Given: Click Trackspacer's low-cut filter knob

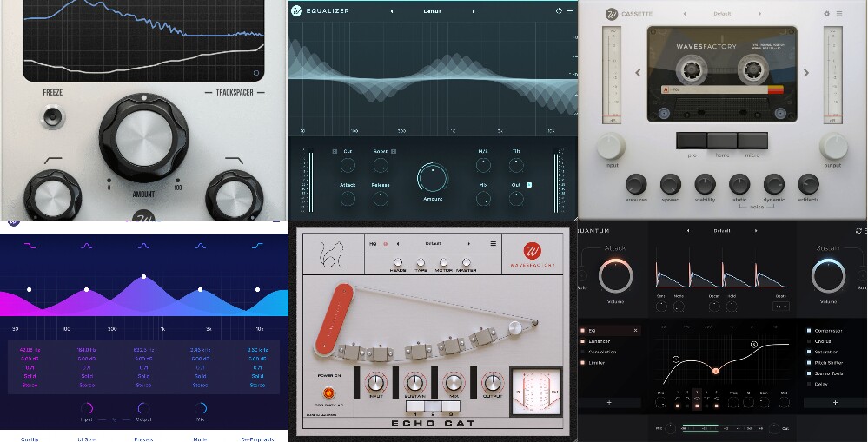Looking at the screenshot, I should click(53, 198).
